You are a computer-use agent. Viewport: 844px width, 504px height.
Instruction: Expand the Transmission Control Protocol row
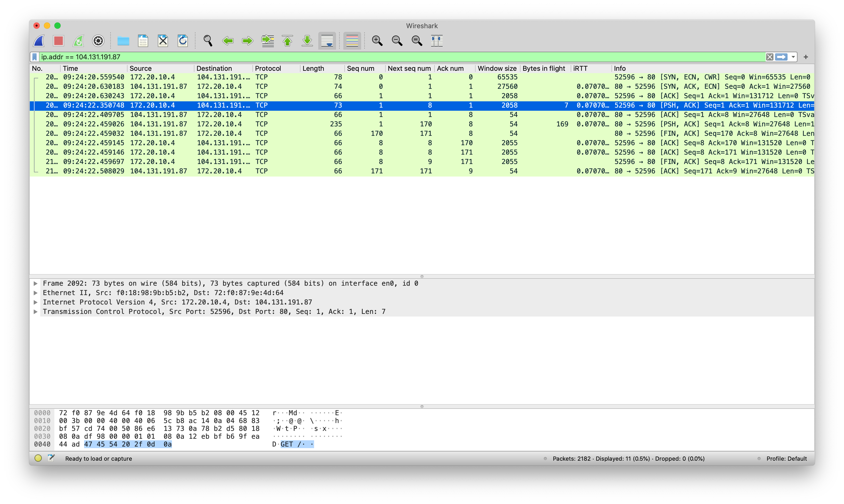pos(36,311)
